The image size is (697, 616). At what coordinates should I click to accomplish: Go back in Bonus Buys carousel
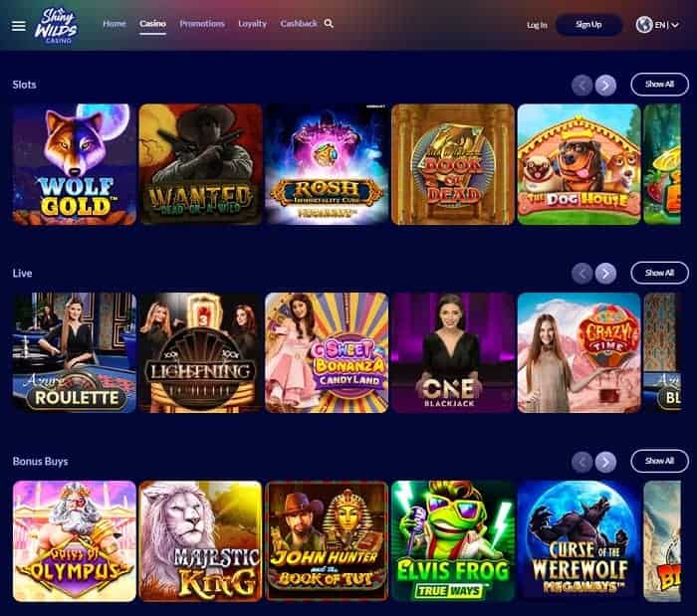[x=581, y=462]
